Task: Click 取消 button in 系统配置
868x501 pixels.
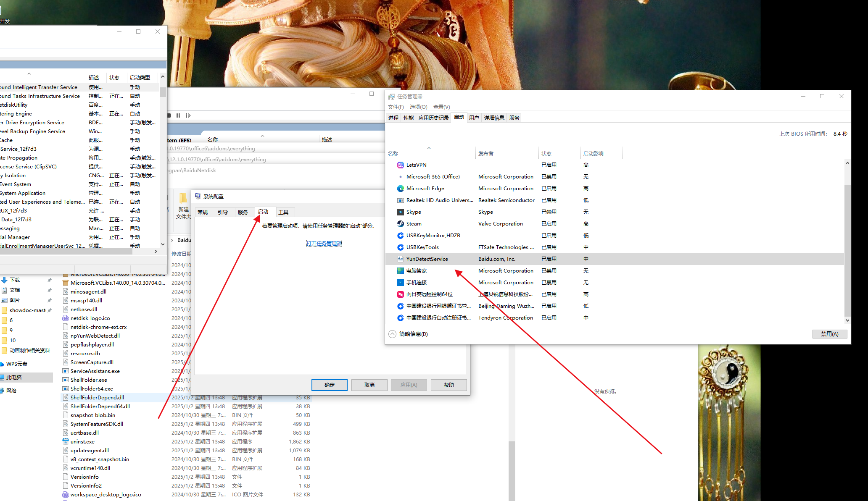Action: pos(369,385)
